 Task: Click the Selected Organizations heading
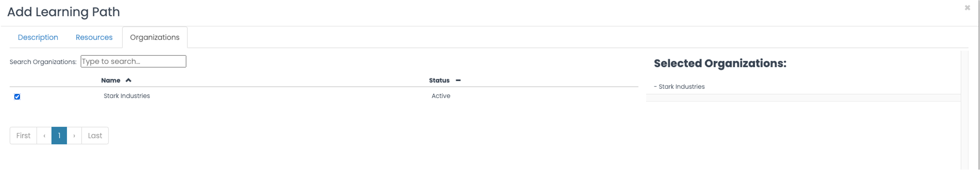coord(720,63)
